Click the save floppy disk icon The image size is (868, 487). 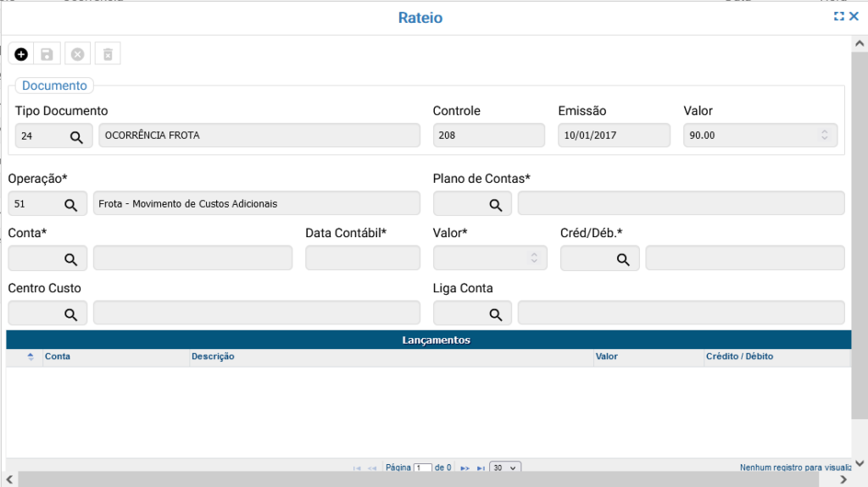tap(47, 54)
